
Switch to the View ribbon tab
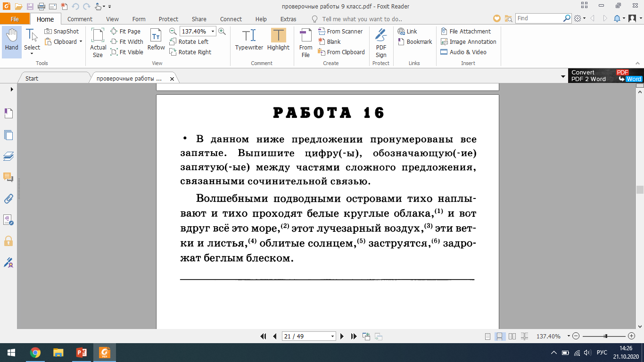pos(112,19)
